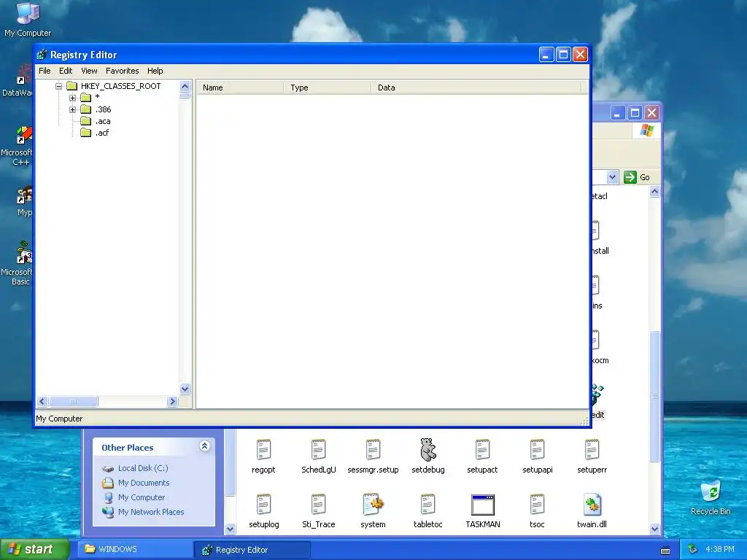Select the twain.dll file icon
The width and height of the screenshot is (747, 560).
(x=592, y=505)
